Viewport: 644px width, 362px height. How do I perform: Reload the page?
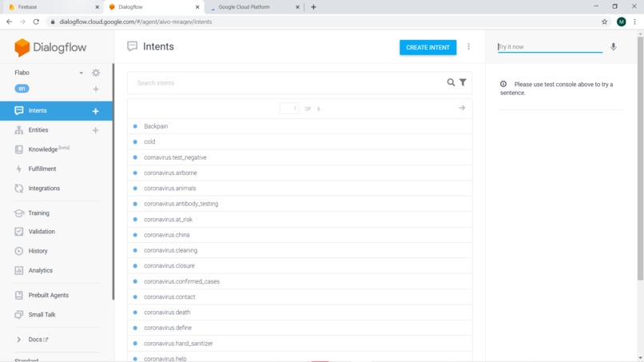point(36,22)
